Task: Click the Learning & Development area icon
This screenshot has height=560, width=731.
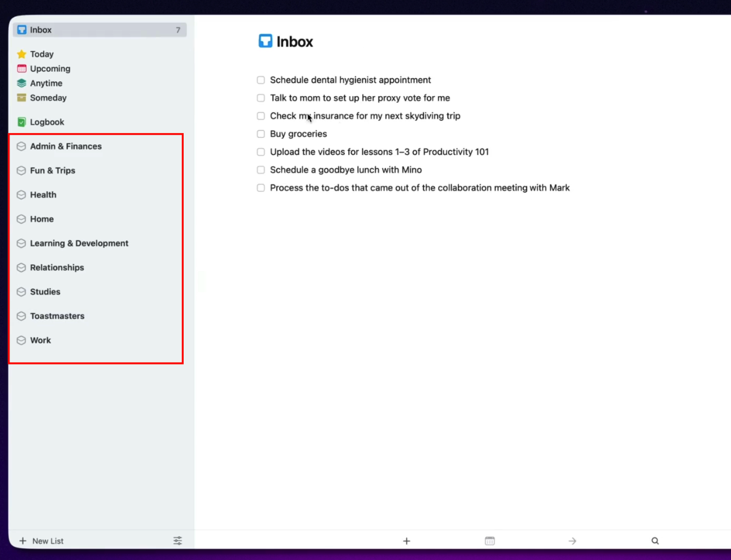Action: (x=21, y=243)
